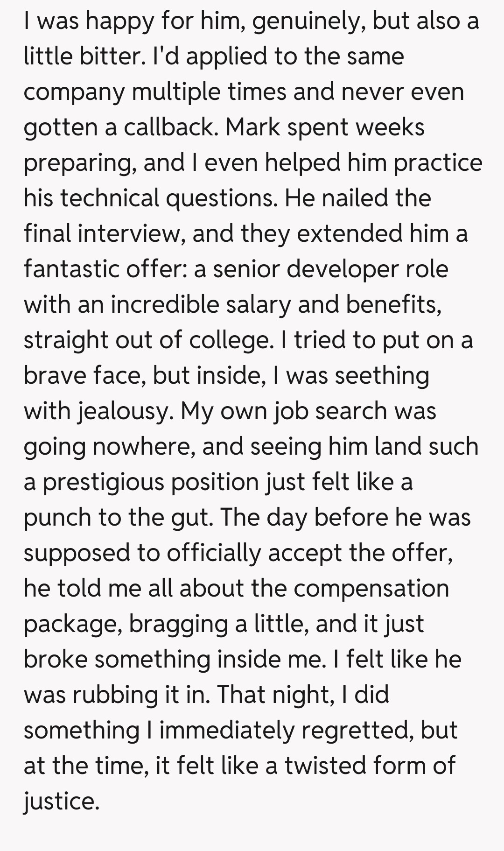Tap the word "punch" in the text
Viewport: 504px width, 851px height.
[57, 518]
